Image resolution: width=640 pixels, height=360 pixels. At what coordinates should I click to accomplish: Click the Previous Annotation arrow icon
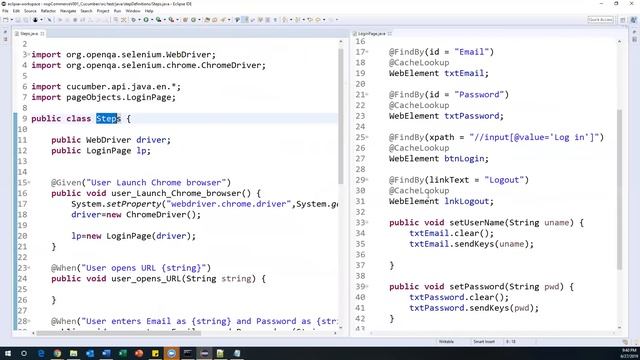coord(298,20)
